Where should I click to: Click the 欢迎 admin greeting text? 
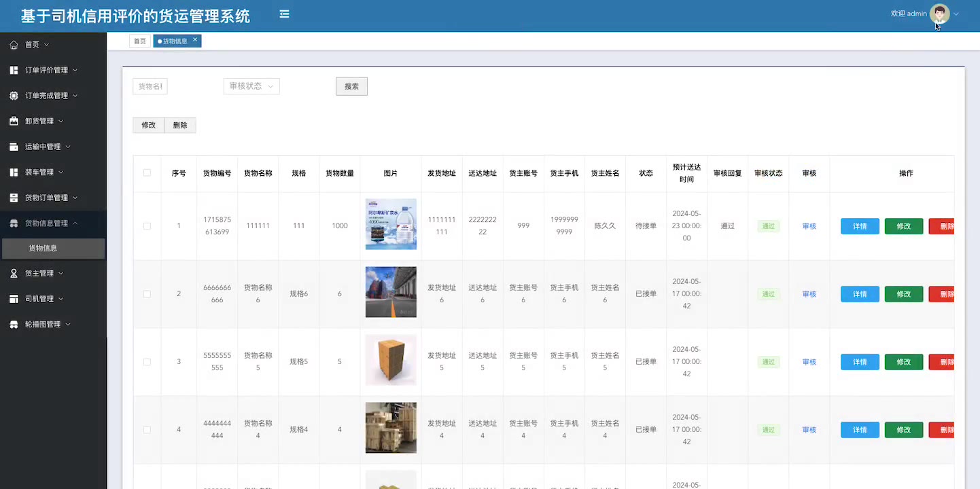click(x=909, y=14)
